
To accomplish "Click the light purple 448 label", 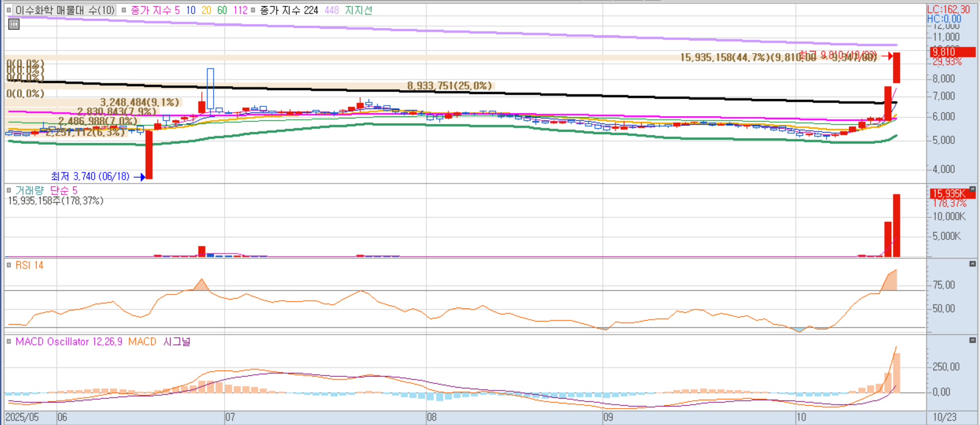I will click(x=332, y=10).
